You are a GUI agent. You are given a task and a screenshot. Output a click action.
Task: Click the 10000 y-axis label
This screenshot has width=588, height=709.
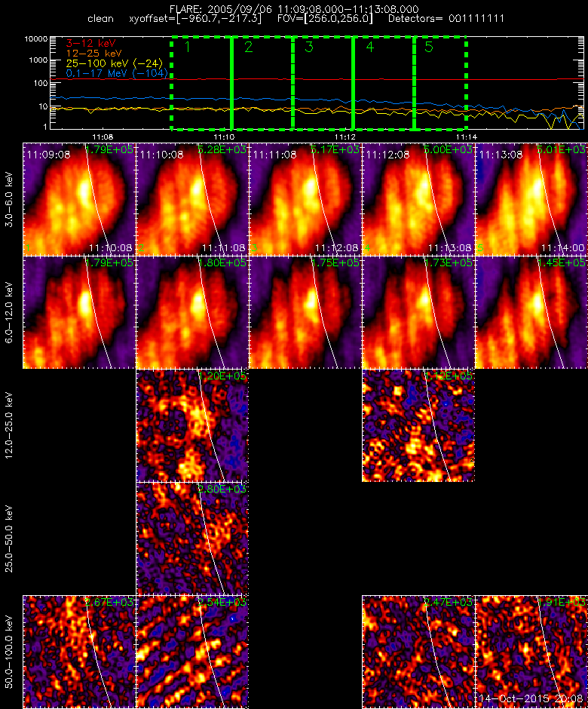point(36,39)
